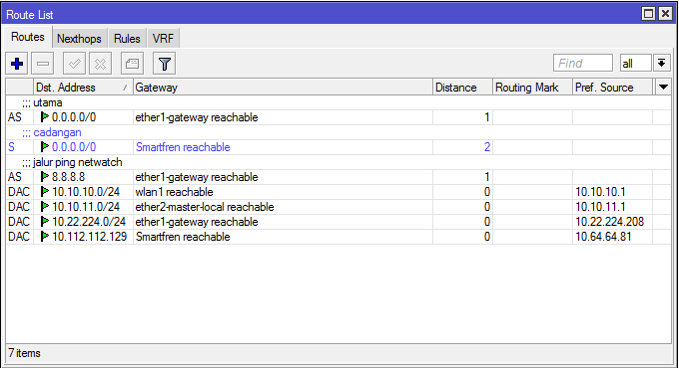Sort by Dst. Address column header

pyautogui.click(x=83, y=87)
